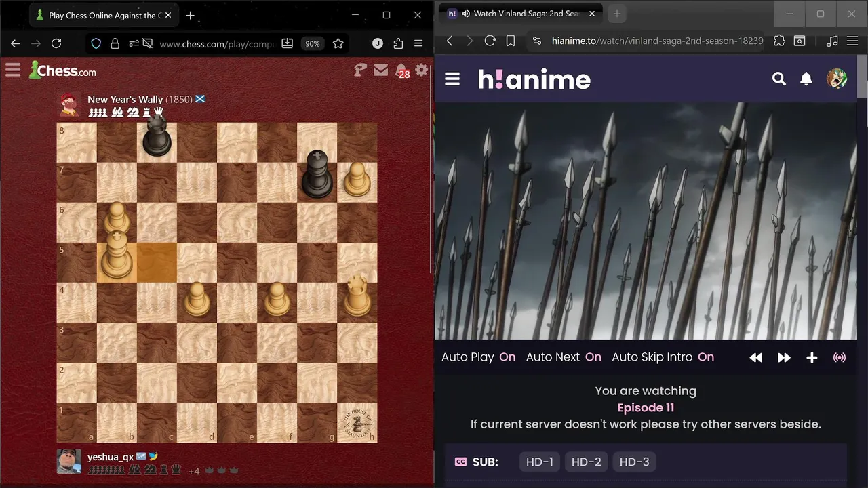Open hianime user profile avatar

coord(837,79)
